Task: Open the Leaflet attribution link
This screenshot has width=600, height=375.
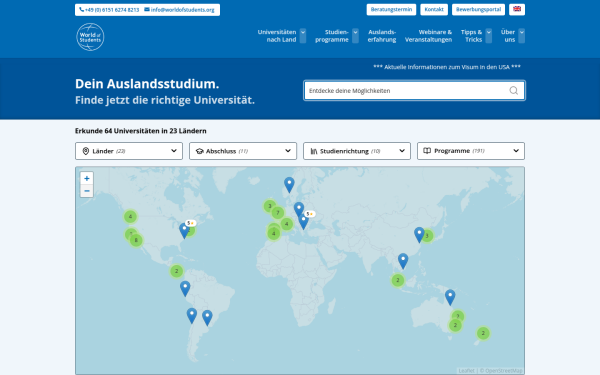Action: pyautogui.click(x=466, y=370)
